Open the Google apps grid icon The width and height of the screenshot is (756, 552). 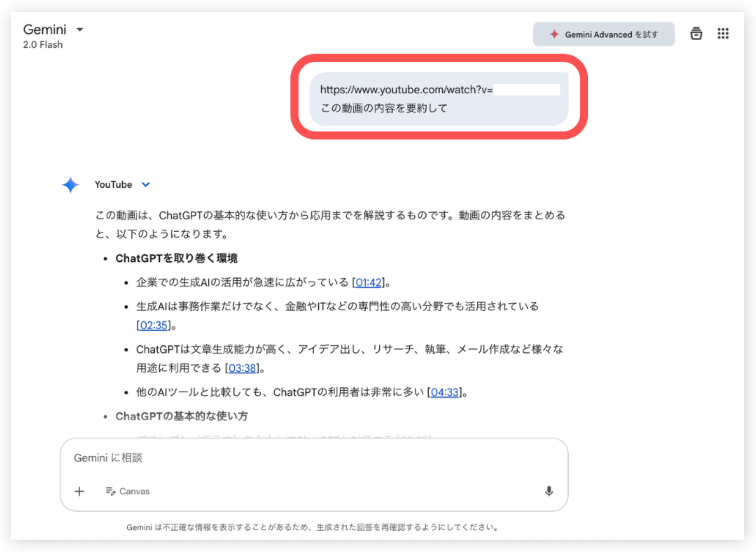tap(723, 34)
